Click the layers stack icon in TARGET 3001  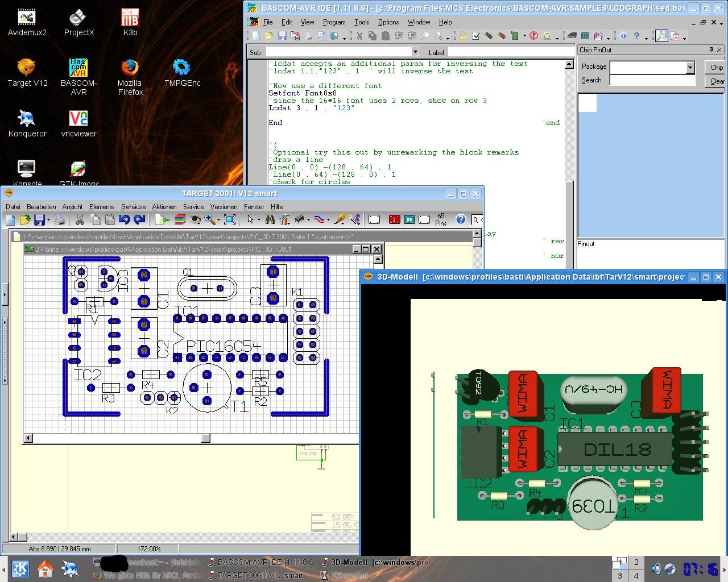click(x=180, y=219)
